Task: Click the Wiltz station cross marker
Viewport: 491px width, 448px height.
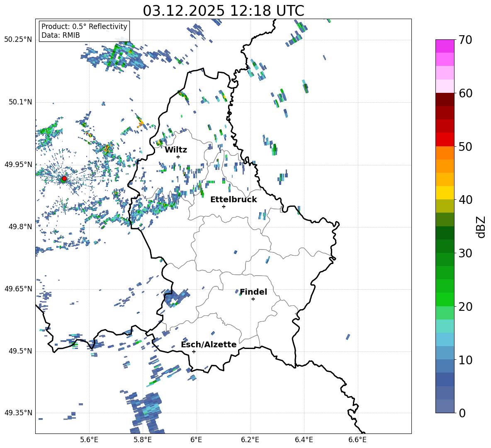Action: pyautogui.click(x=178, y=157)
